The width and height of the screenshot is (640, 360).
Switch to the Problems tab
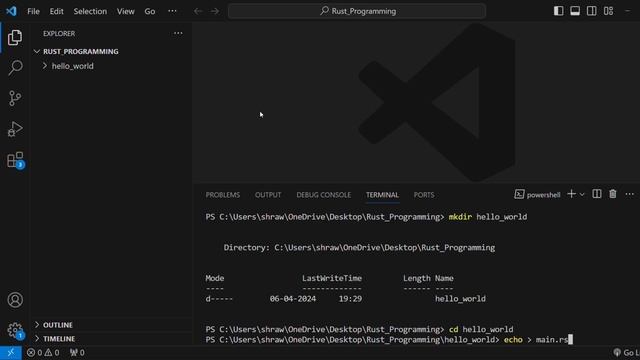tap(222, 195)
